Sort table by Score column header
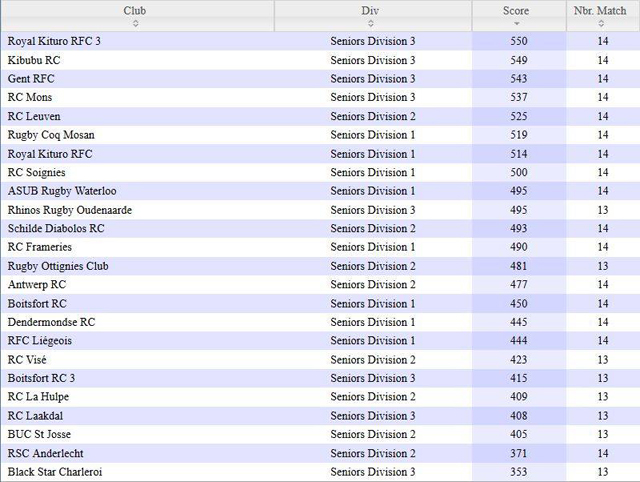Screen dimensions: 640x482 click(519, 16)
